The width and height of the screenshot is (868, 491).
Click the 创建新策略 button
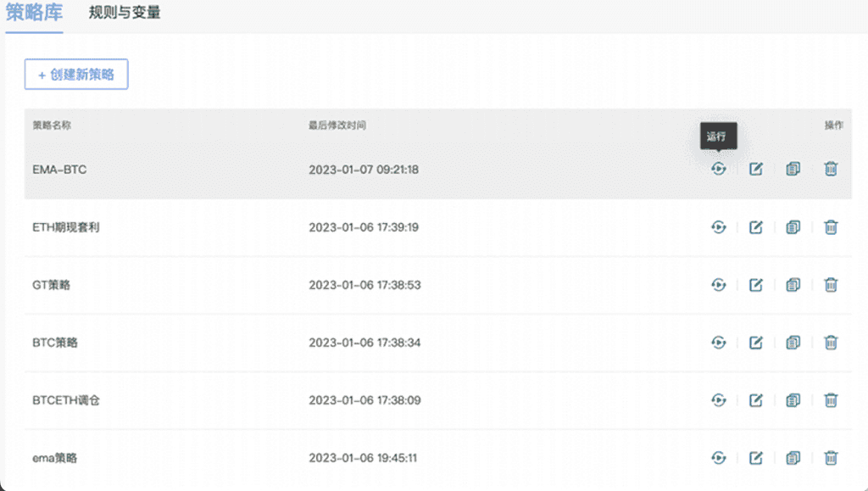coord(76,75)
